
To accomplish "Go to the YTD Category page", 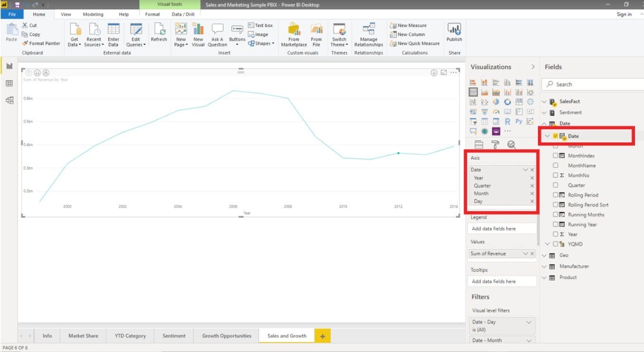I will coord(130,336).
